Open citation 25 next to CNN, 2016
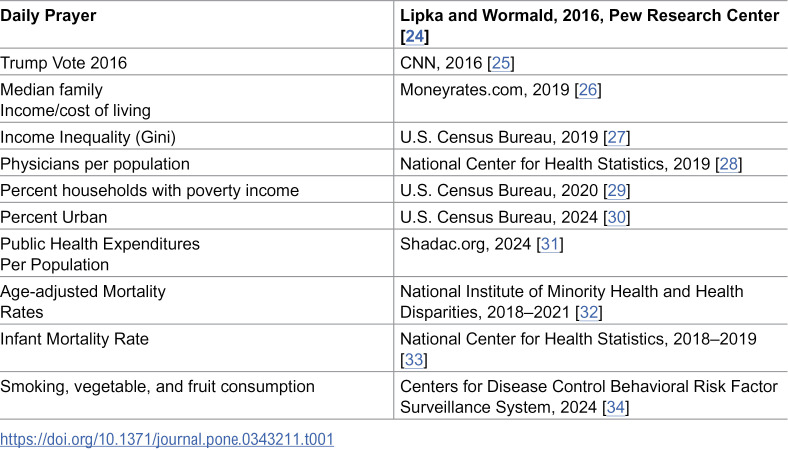Image resolution: width=788 pixels, height=450 pixels. [x=501, y=63]
